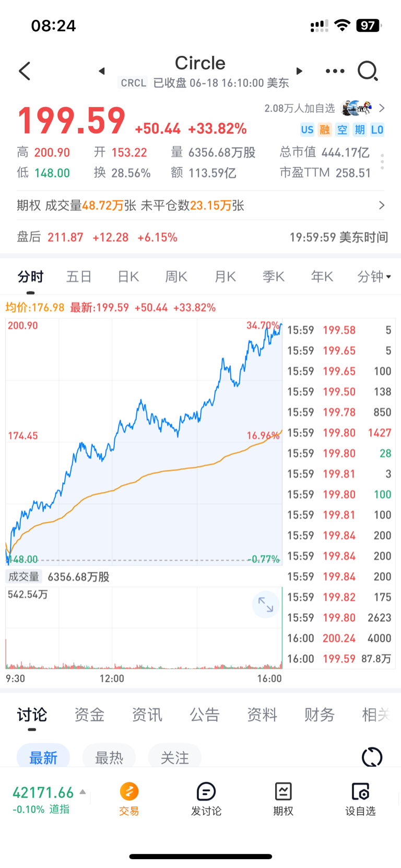Tap the Circle stock title
401x868 pixels.
tap(200, 63)
